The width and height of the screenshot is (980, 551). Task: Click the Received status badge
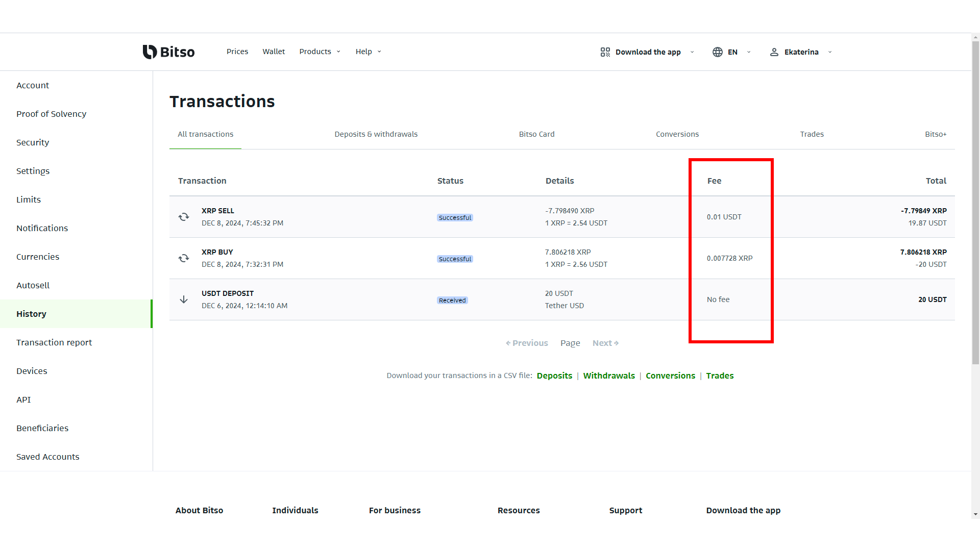click(452, 300)
